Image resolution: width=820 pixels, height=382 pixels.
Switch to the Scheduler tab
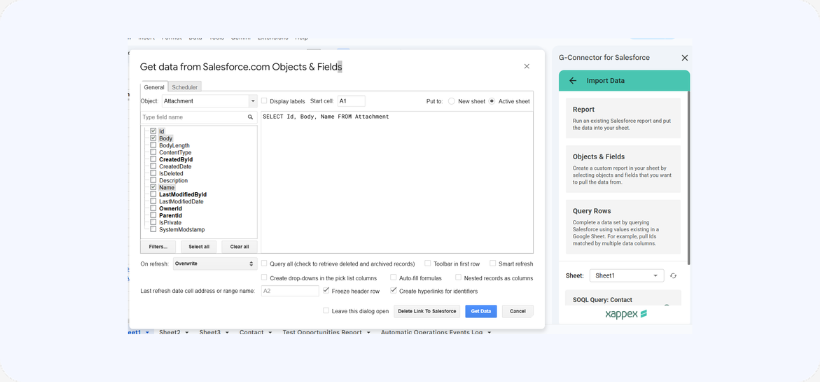[x=185, y=87]
